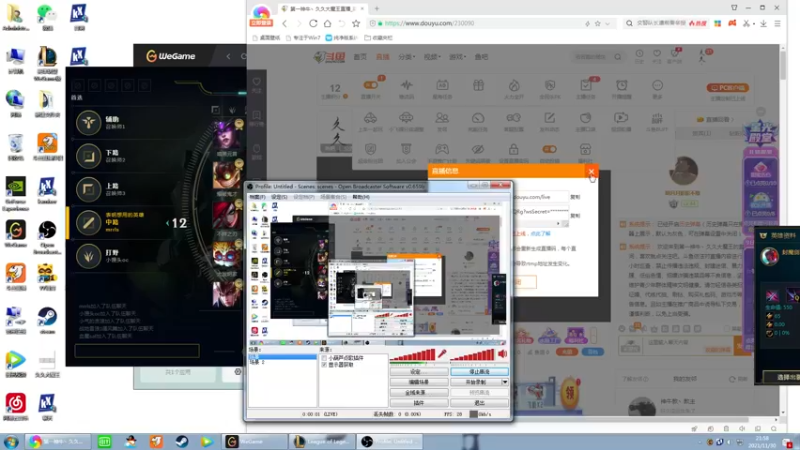Click the flame icon in streamer toolbar

point(514,85)
